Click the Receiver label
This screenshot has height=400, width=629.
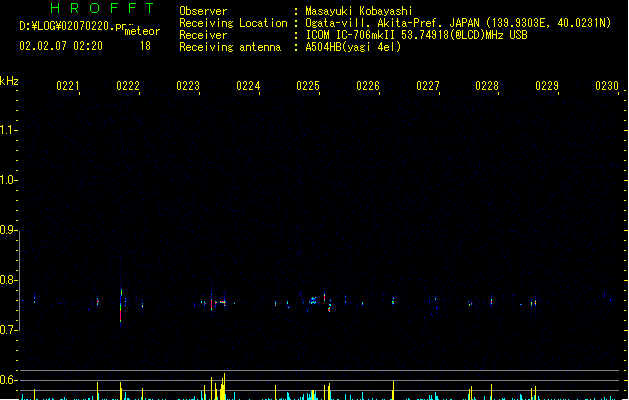203,35
